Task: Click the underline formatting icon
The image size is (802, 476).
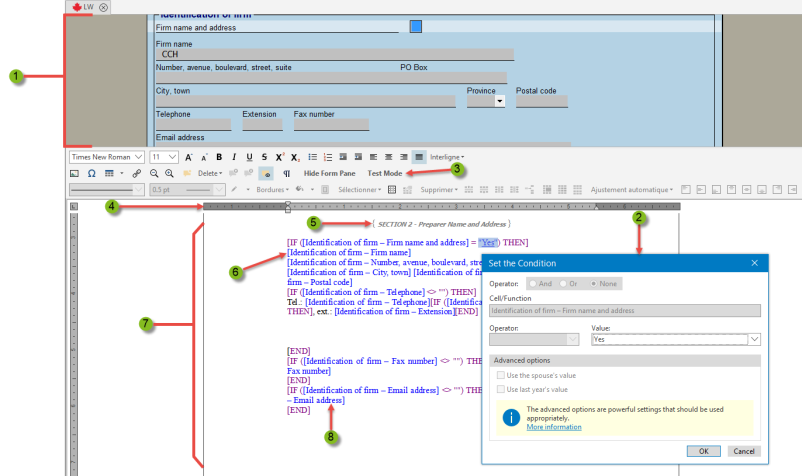Action: tap(249, 157)
